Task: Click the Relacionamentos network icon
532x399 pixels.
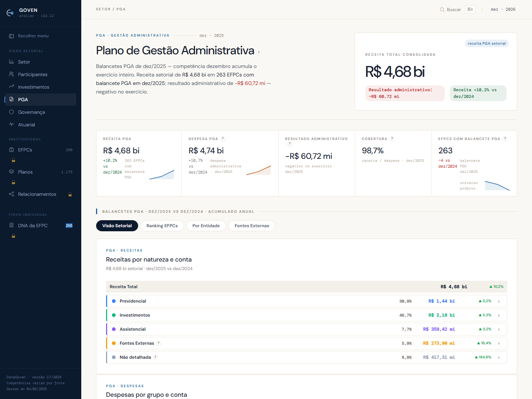Action: point(11,194)
